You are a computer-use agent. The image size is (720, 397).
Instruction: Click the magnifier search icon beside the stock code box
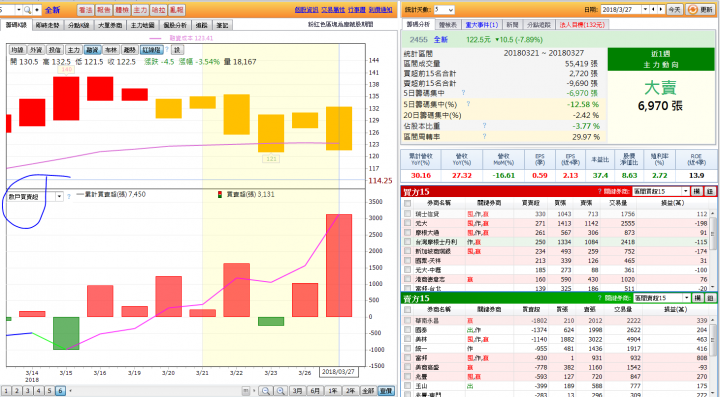28,10
